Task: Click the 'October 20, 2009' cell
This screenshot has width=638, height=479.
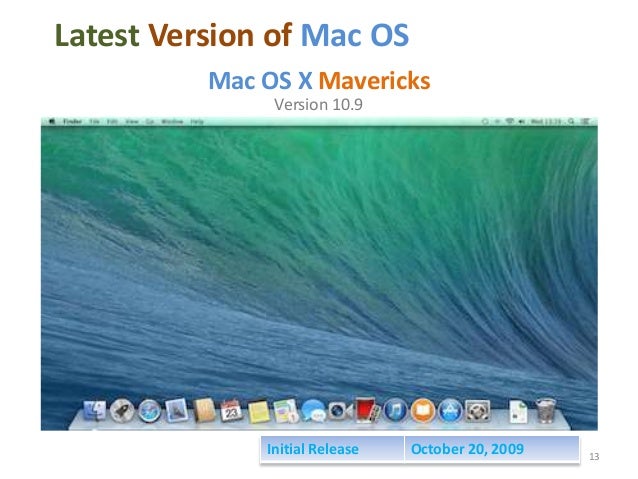Action: [x=492, y=449]
